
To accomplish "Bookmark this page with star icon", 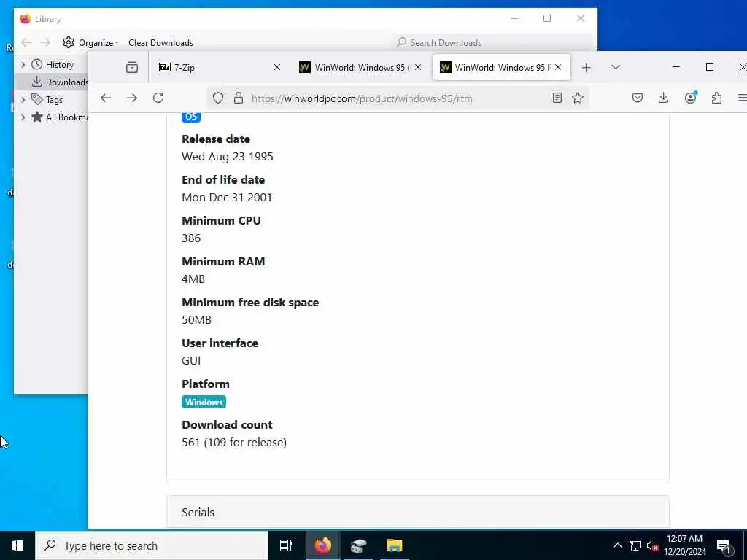I will (578, 98).
